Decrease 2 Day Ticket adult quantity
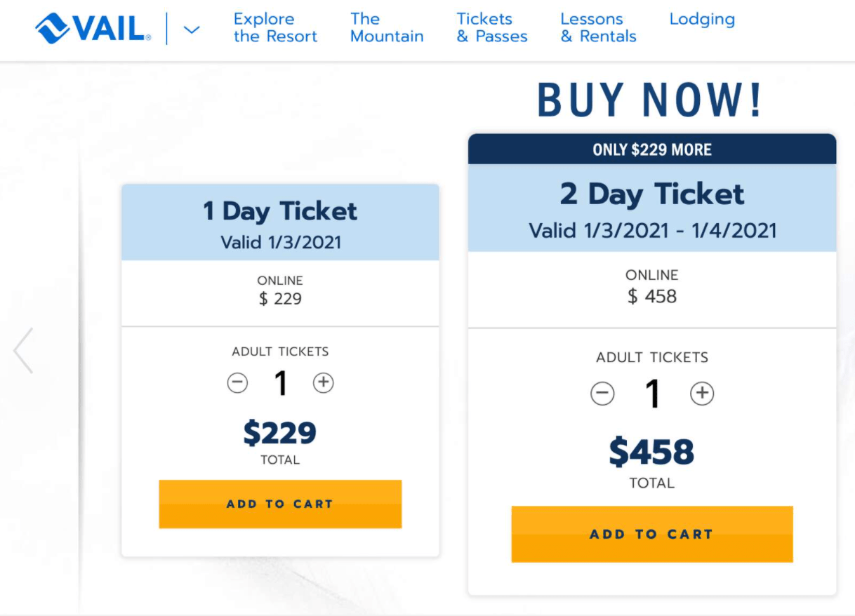This screenshot has height=616, width=855. 602,394
